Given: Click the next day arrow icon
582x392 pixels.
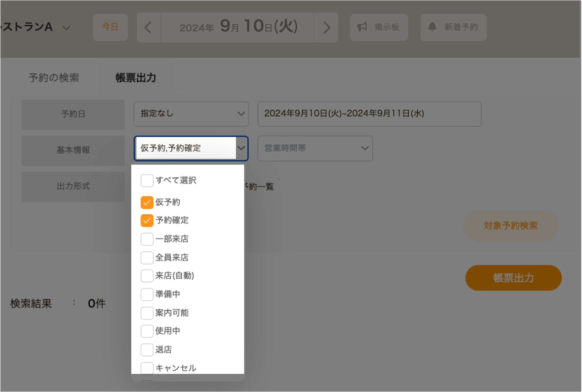Looking at the screenshot, I should point(326,27).
